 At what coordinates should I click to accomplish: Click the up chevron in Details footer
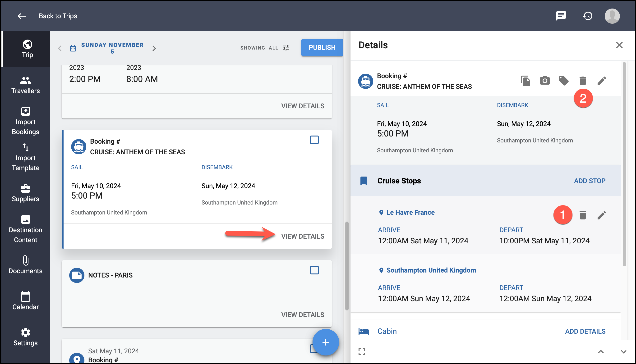[600, 351]
